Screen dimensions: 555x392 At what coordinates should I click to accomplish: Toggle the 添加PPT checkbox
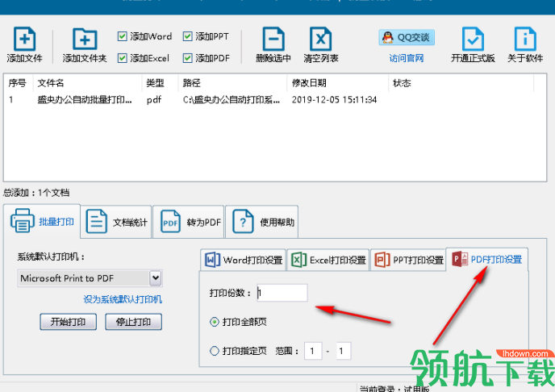[x=188, y=36]
